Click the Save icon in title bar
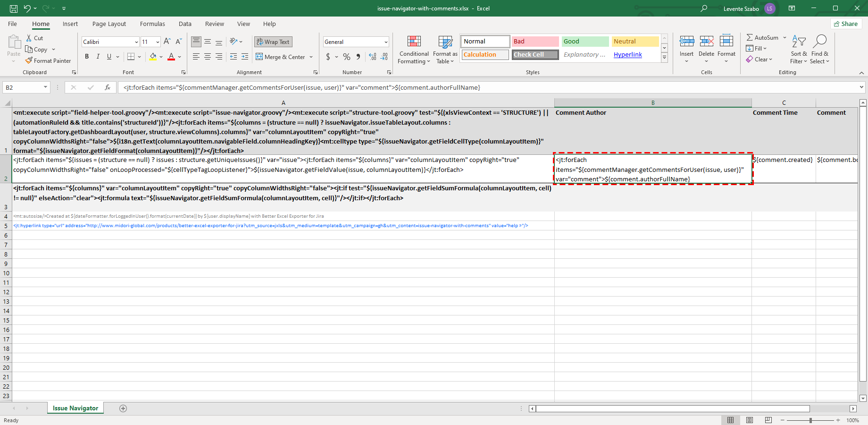This screenshot has width=868, height=425. coord(14,8)
